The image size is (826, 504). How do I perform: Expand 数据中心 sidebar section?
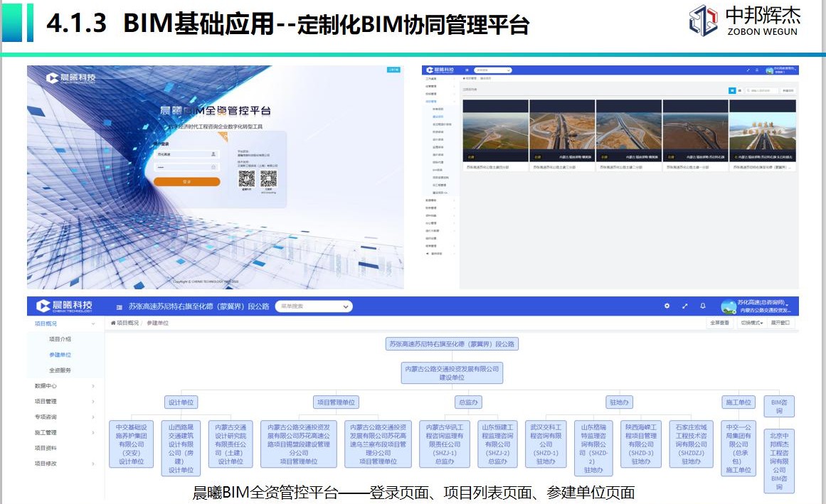[65, 385]
